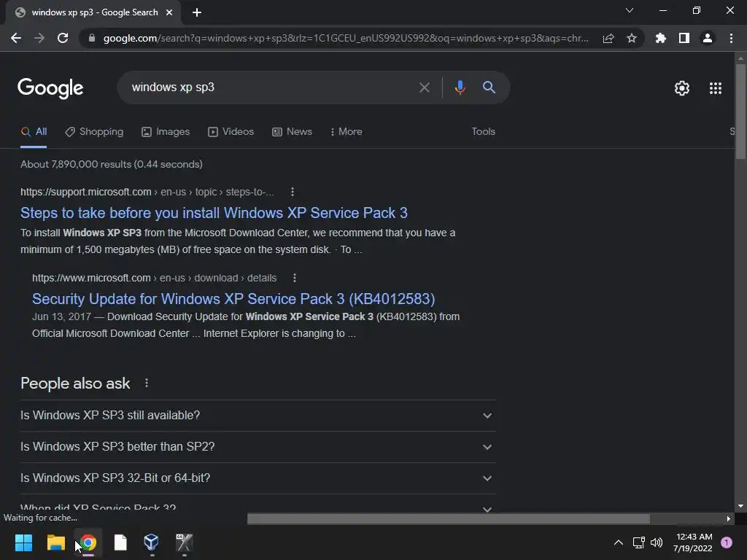
Task: Open network status in system tray
Action: click(x=638, y=542)
